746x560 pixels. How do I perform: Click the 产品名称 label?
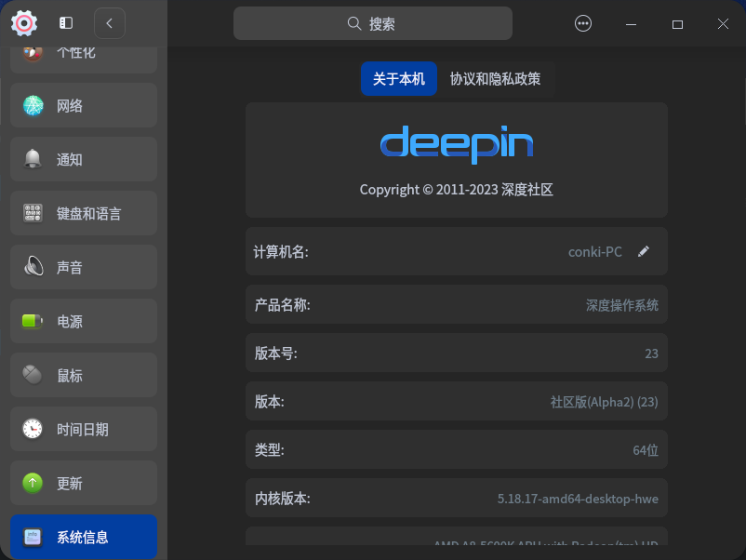click(x=282, y=305)
